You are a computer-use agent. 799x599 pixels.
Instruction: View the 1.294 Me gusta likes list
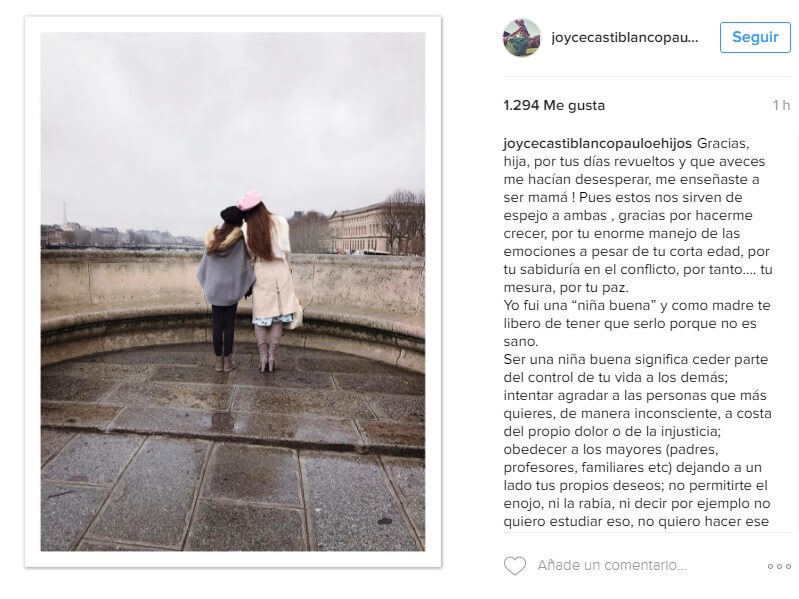click(554, 105)
